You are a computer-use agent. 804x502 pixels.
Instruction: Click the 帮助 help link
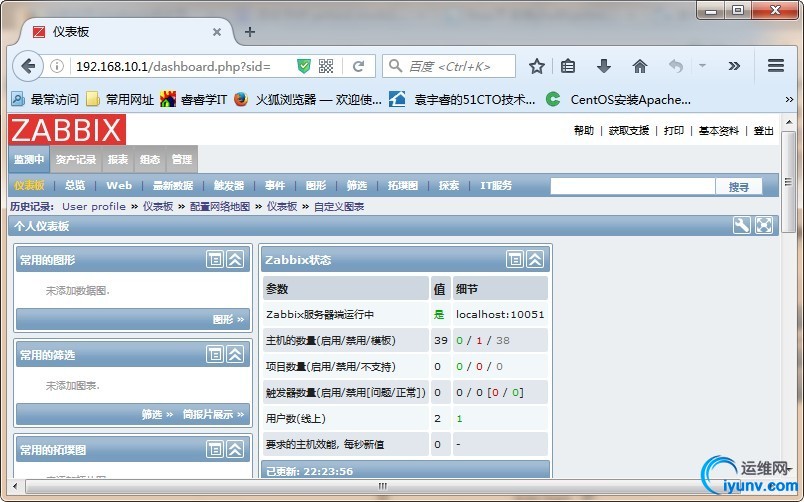coord(584,131)
